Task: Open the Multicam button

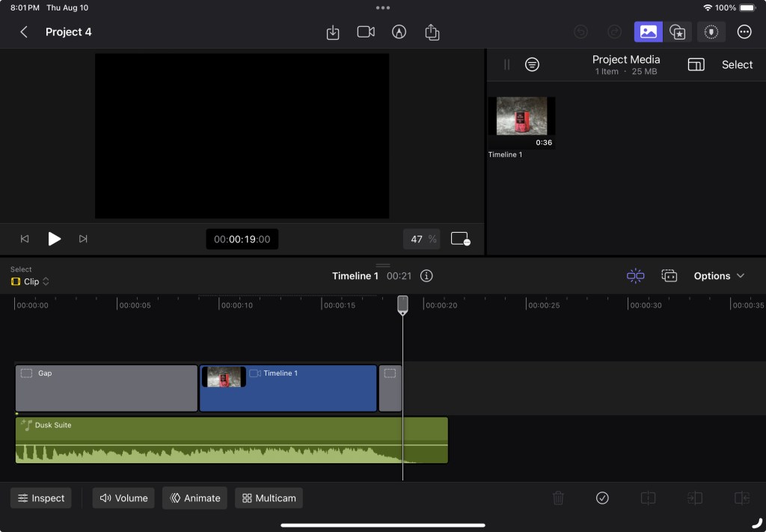Action: point(269,498)
